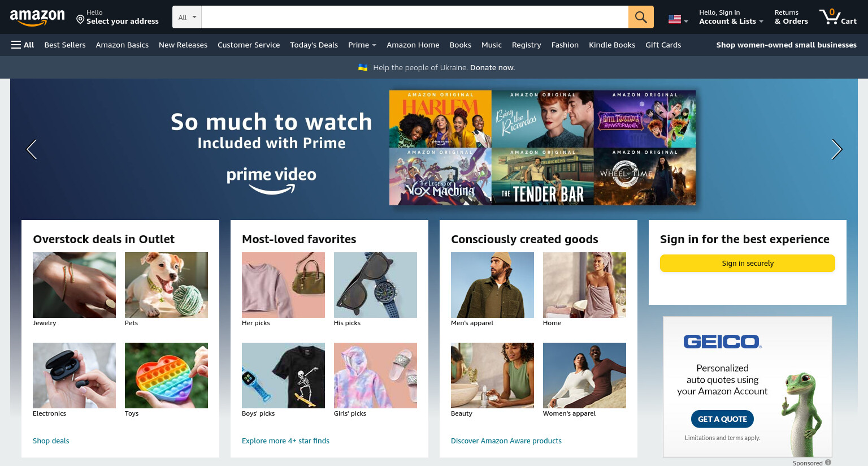Open the All hamburger menu
Viewport: 868px width, 466px height.
coord(23,45)
